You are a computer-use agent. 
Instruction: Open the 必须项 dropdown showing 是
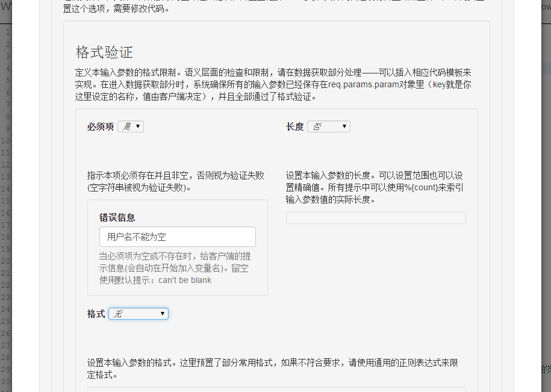131,126
